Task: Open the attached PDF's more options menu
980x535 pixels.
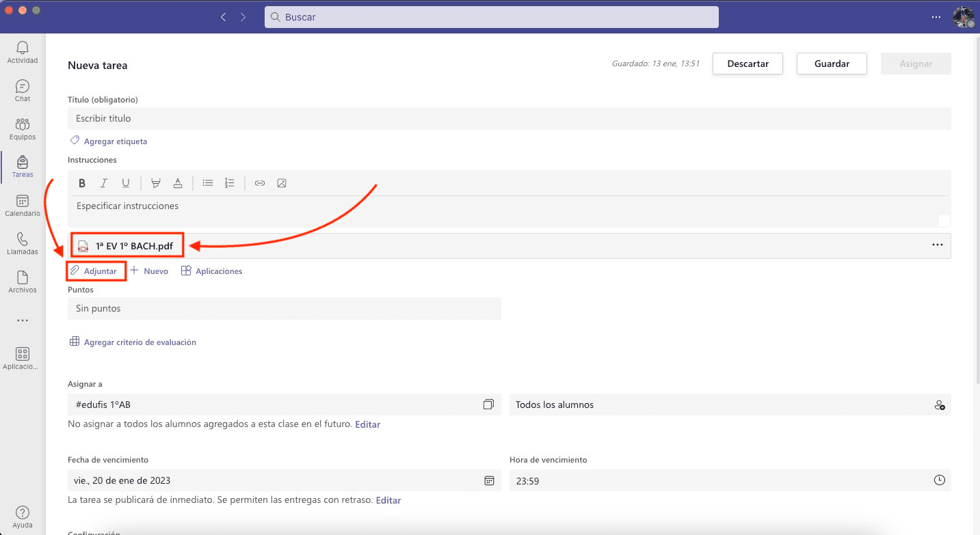Action: pos(937,245)
